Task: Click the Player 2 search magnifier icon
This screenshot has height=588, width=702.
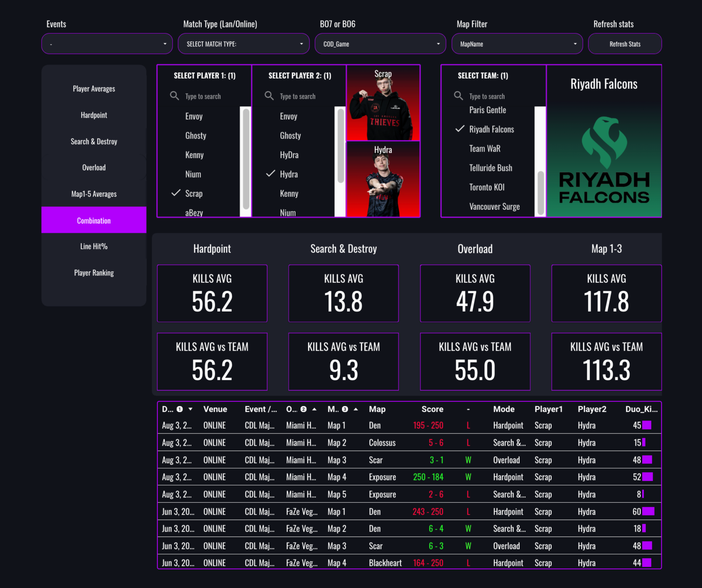Action: click(x=269, y=96)
